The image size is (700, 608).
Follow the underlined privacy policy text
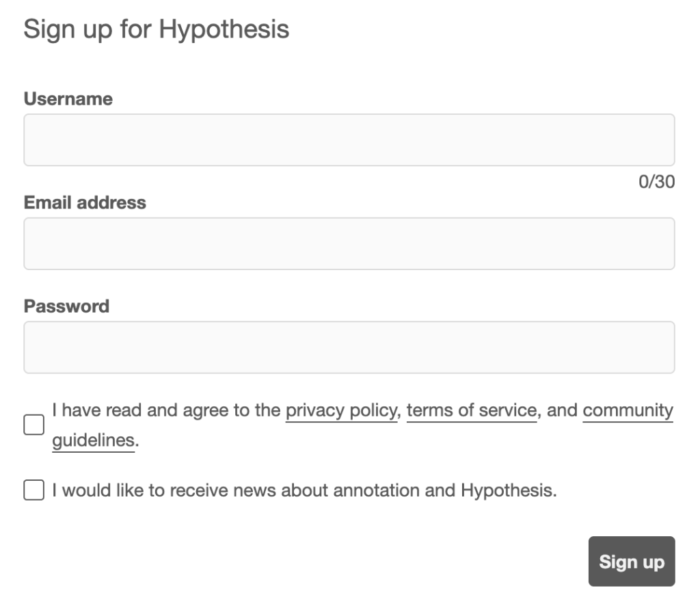(340, 410)
